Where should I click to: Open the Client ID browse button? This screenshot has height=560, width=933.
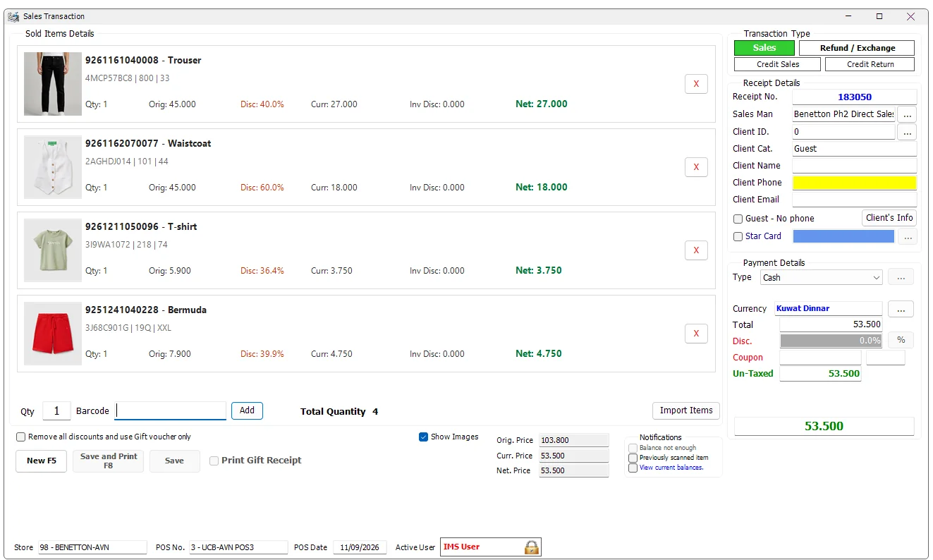pyautogui.click(x=907, y=132)
